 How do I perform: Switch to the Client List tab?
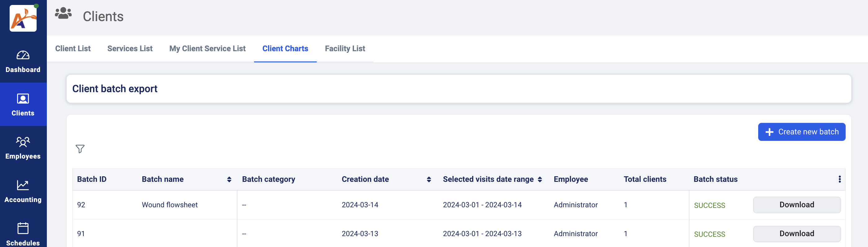pos(73,48)
